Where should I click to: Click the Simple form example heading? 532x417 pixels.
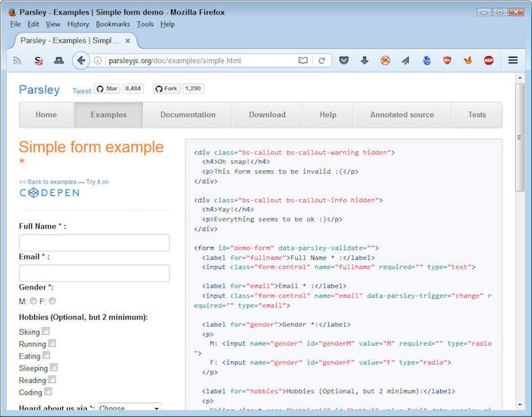coord(91,153)
